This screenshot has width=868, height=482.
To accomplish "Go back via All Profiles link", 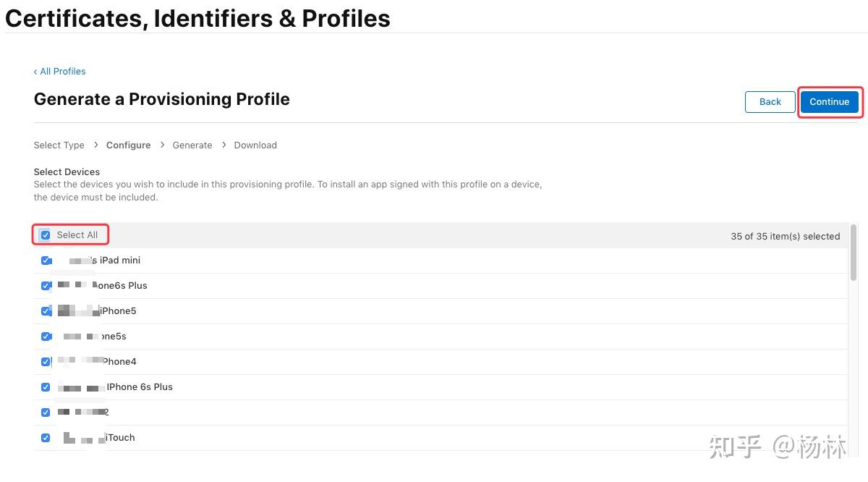I will (60, 72).
